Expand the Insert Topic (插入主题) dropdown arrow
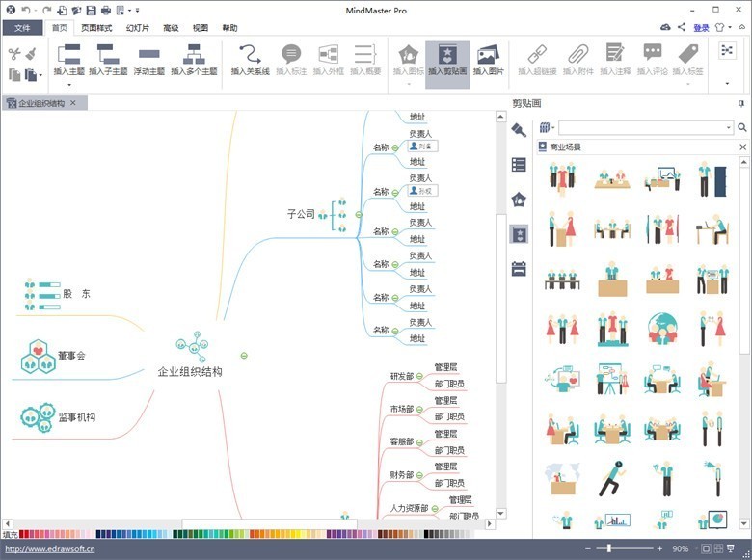Viewport: 752px width, 560px height. tap(68, 84)
